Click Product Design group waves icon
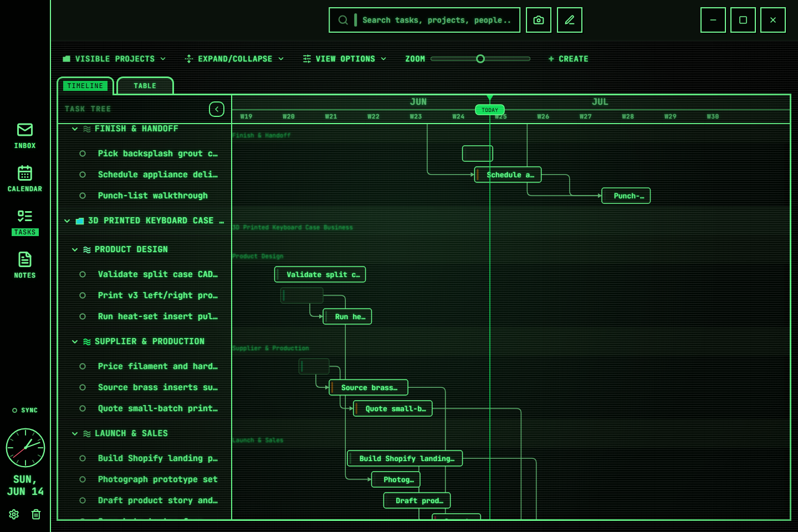Image resolution: width=798 pixels, height=532 pixels. [x=87, y=249]
